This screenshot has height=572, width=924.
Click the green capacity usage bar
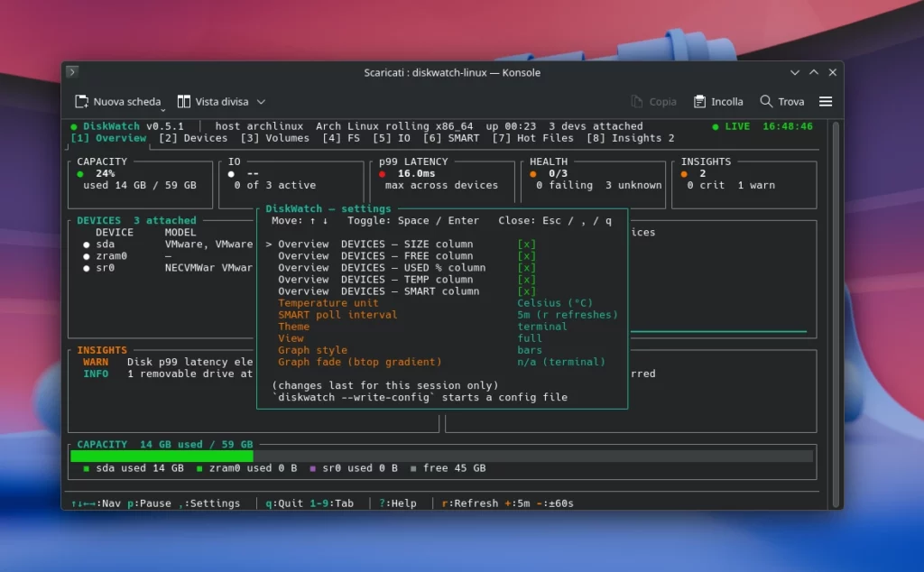point(162,456)
